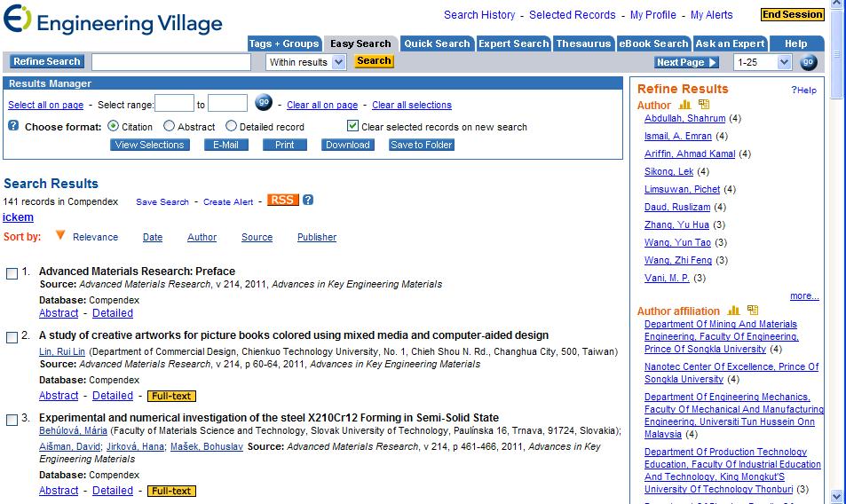Open the Ask an Expert tab
Screen dimensions: 846x504
tap(730, 43)
